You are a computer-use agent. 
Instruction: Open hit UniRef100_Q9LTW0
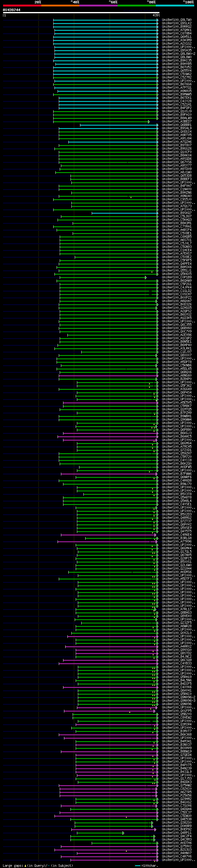176,20
